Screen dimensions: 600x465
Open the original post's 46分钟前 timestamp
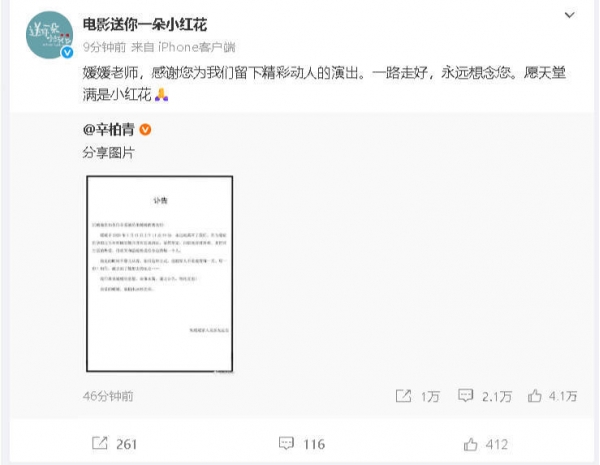(x=108, y=396)
